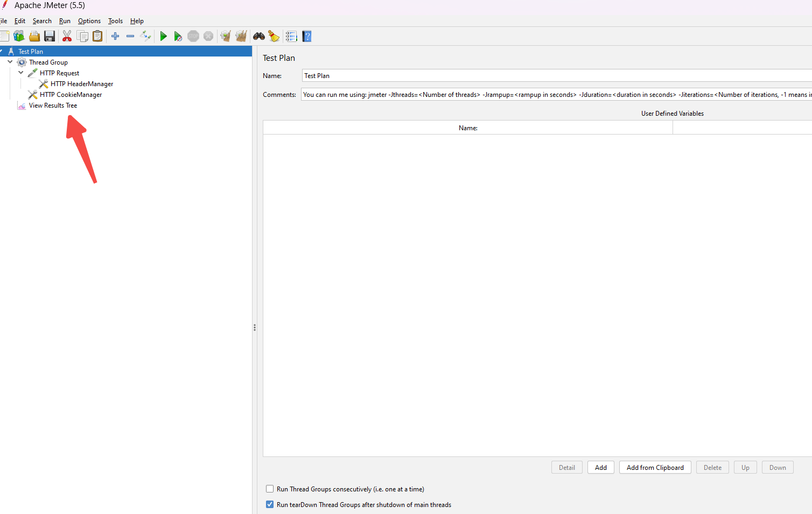Click Start no pauses icon
The image size is (812, 514).
[x=178, y=36]
